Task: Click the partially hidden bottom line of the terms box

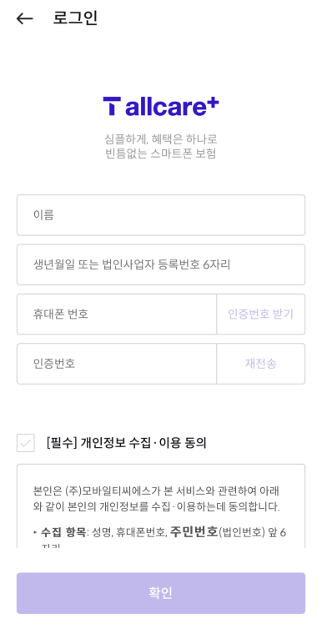Action: (x=48, y=546)
